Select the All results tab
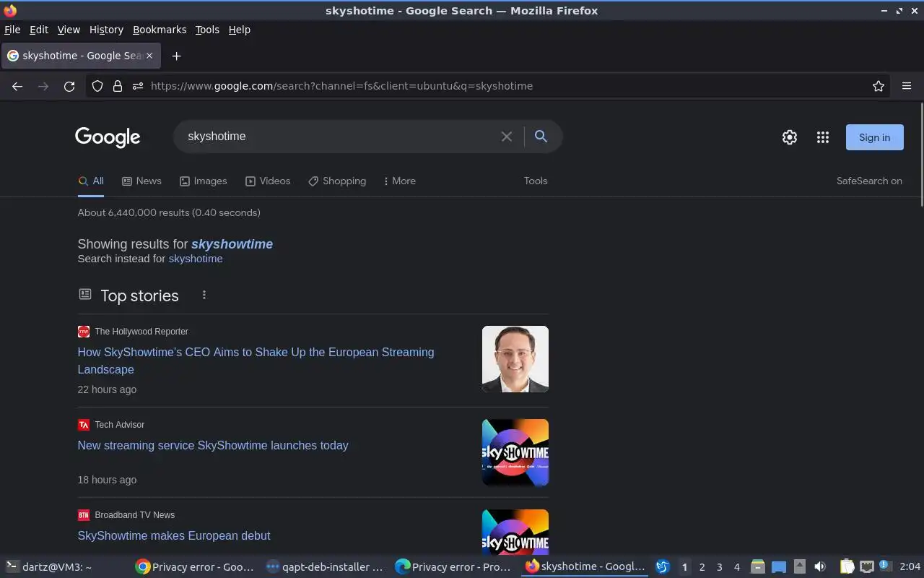The width and height of the screenshot is (924, 578). [x=91, y=181]
